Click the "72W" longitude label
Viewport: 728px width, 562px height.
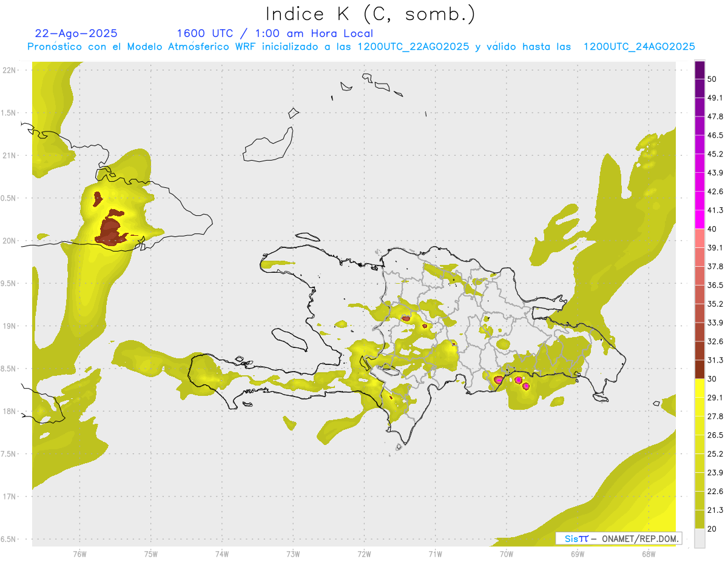point(364,554)
